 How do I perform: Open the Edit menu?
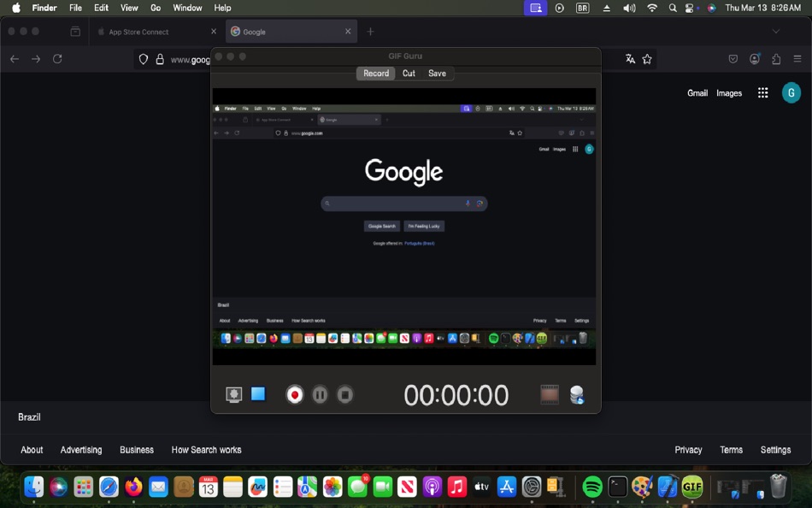coord(101,8)
